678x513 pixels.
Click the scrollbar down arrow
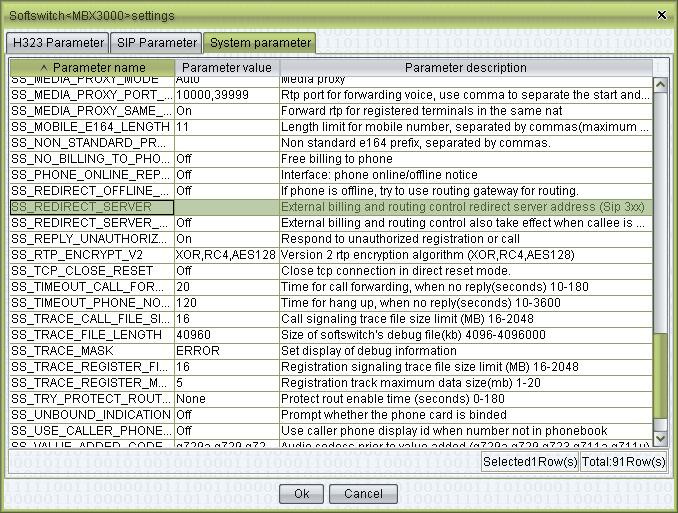click(x=660, y=438)
